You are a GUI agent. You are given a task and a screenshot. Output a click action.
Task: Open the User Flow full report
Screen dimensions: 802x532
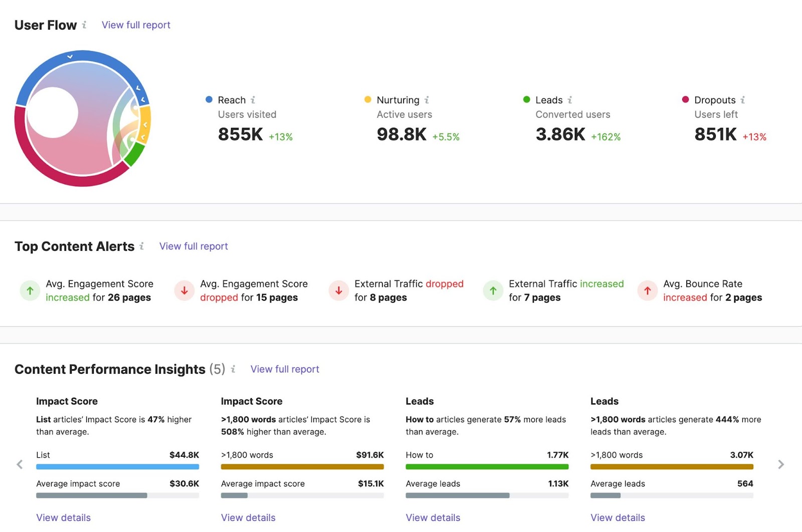135,25
